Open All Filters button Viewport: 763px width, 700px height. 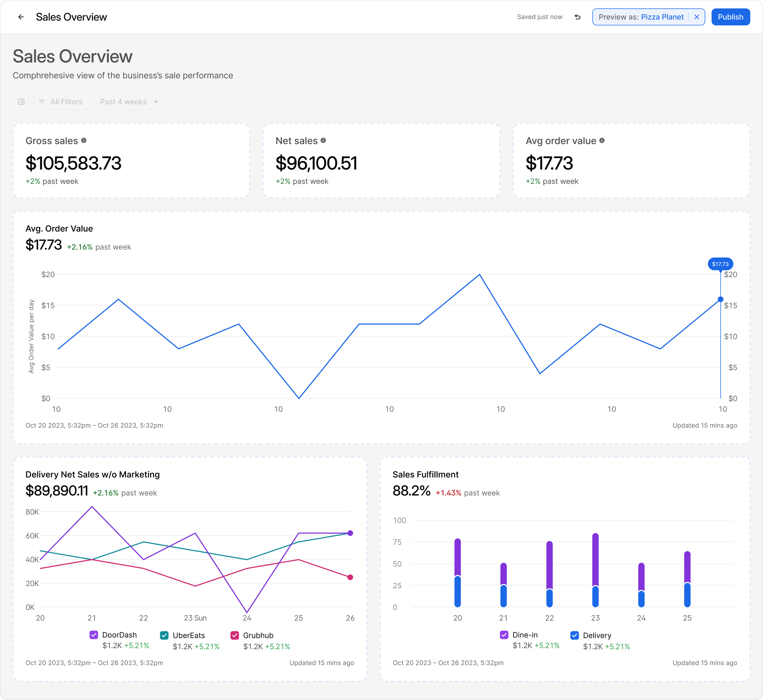[61, 102]
